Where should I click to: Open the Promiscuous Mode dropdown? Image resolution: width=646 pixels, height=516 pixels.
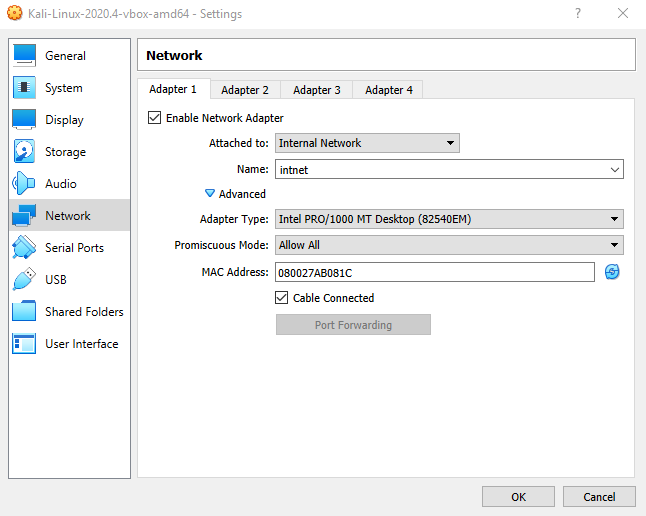pyautogui.click(x=448, y=245)
